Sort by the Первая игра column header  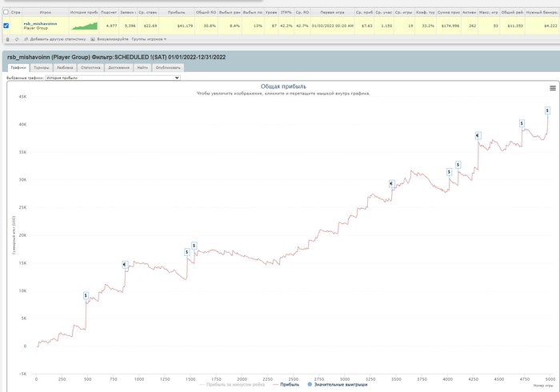[x=333, y=12]
